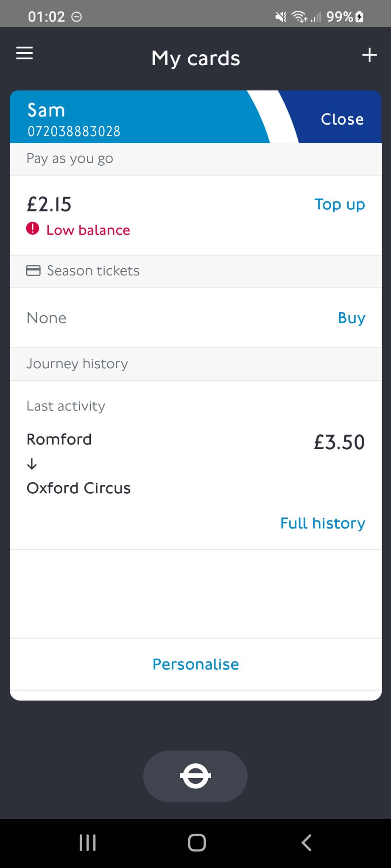Open Full history link
The height and width of the screenshot is (868, 391).
(x=322, y=523)
